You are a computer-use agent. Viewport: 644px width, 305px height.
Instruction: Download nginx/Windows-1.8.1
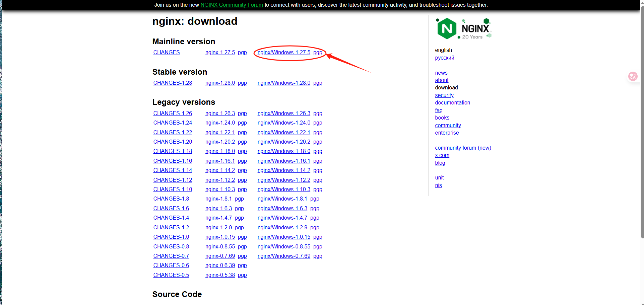[282, 199]
